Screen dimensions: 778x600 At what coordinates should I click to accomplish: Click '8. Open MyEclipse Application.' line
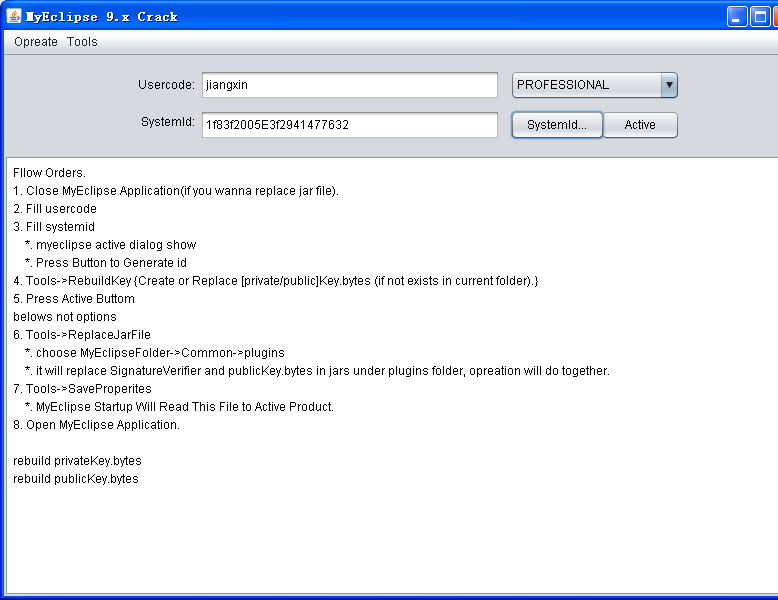[x=96, y=425]
